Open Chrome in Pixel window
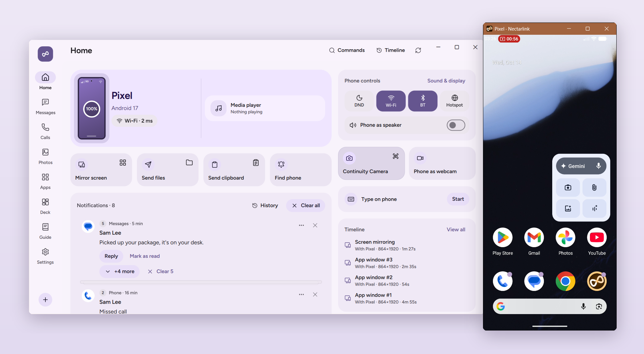Image resolution: width=644 pixels, height=354 pixels. click(x=565, y=281)
